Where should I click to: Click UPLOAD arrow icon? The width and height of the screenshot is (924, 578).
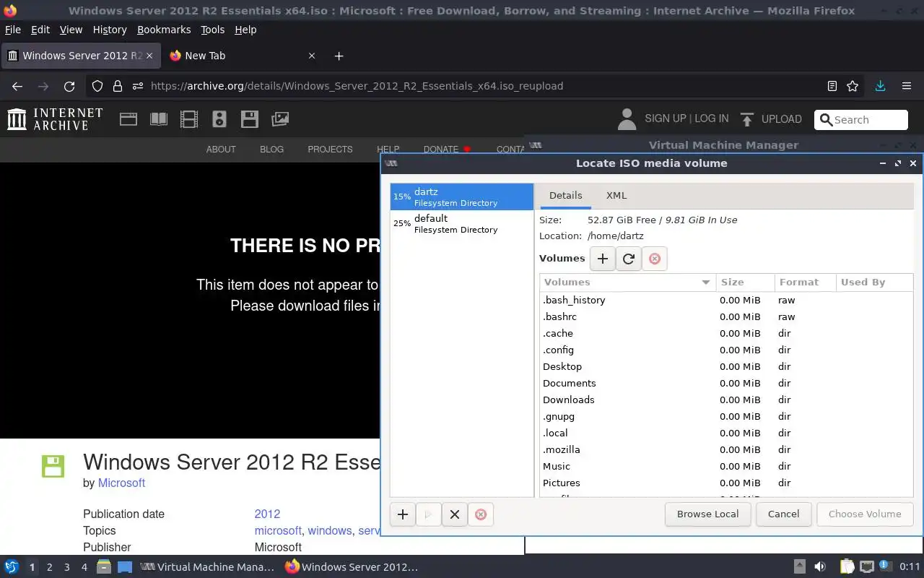point(746,119)
